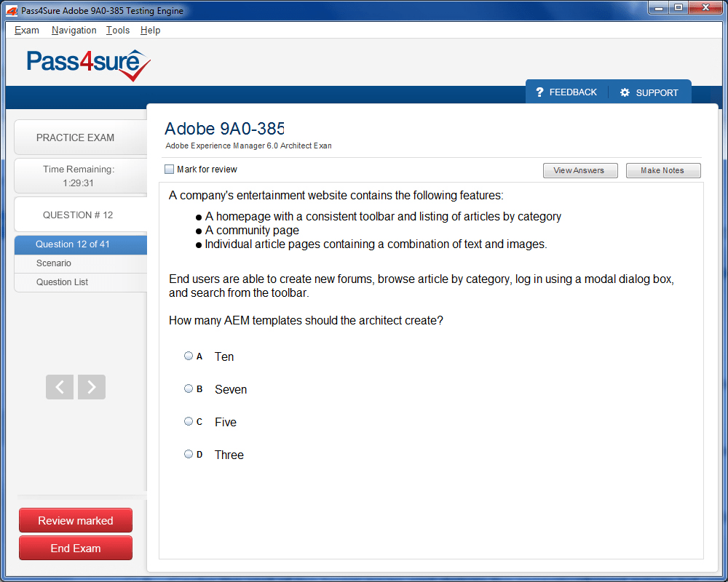Viewport: 728px width, 582px height.
Task: Click the answer text Seven
Action: click(x=231, y=389)
